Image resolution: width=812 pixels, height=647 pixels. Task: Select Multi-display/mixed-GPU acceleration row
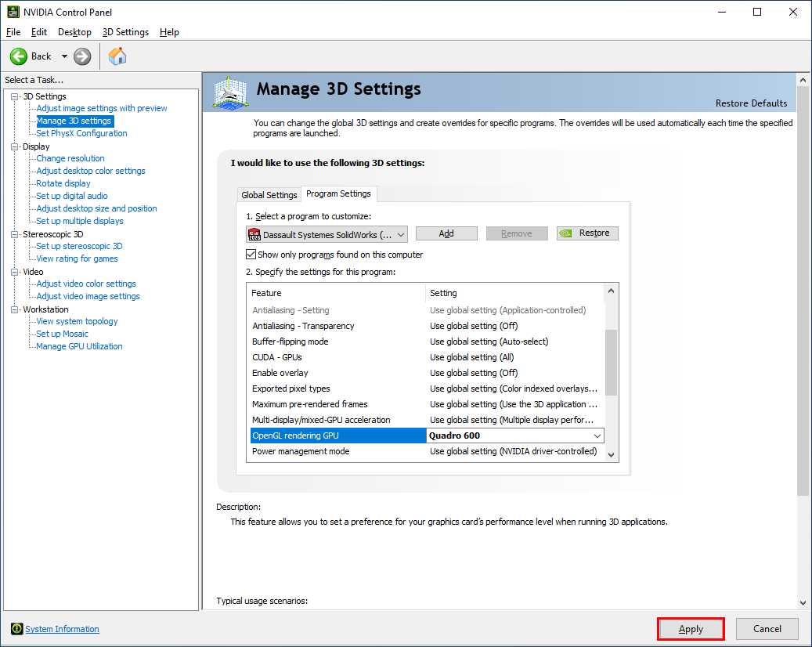click(427, 420)
